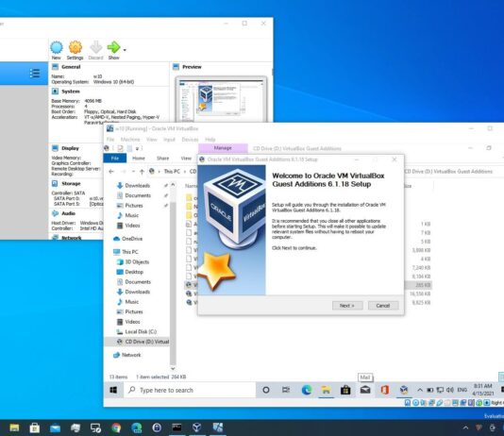
Task: Open the Input menu in VM window
Action: click(x=169, y=140)
